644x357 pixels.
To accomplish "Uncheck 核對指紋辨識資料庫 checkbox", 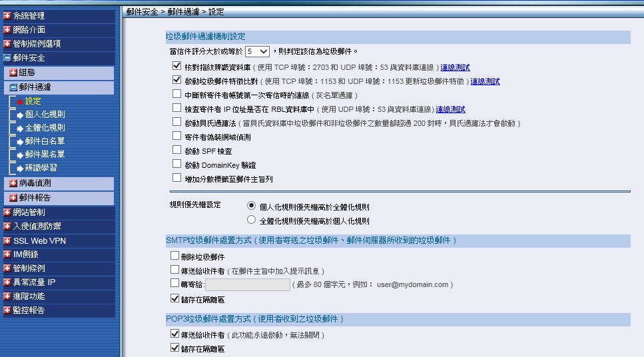I will click(x=176, y=67).
